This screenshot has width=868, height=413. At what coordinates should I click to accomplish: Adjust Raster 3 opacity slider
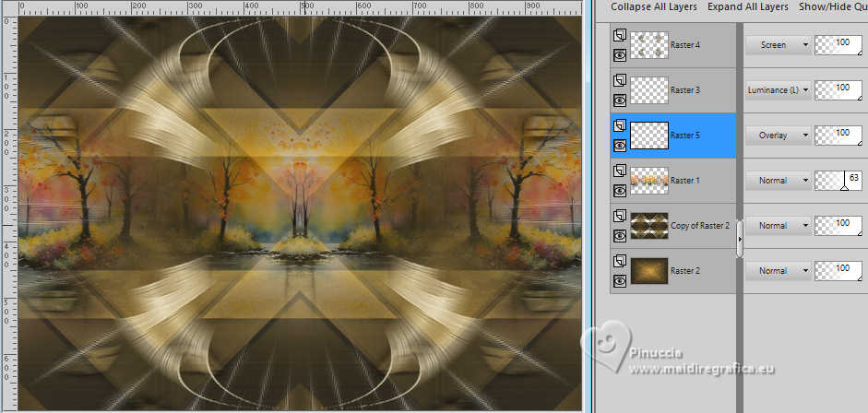[838, 90]
